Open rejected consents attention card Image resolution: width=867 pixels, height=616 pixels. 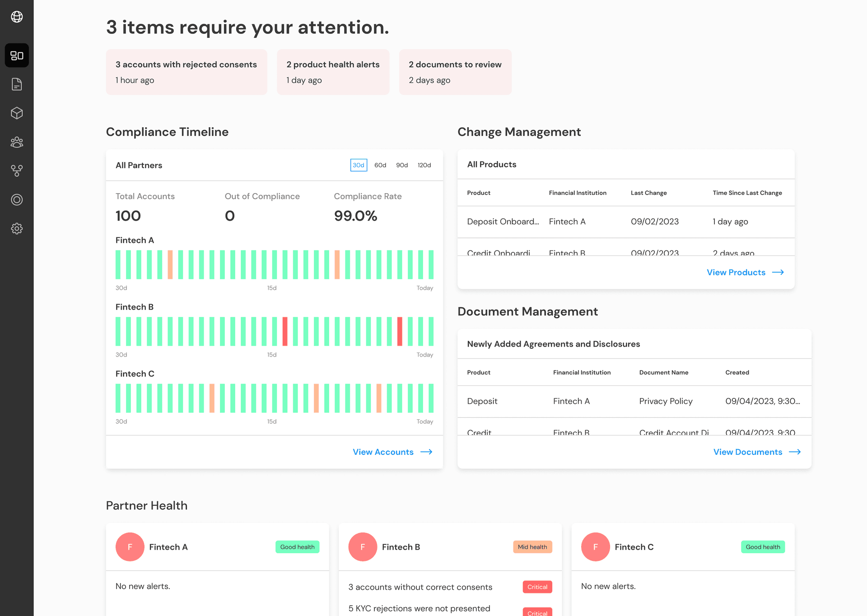point(186,72)
